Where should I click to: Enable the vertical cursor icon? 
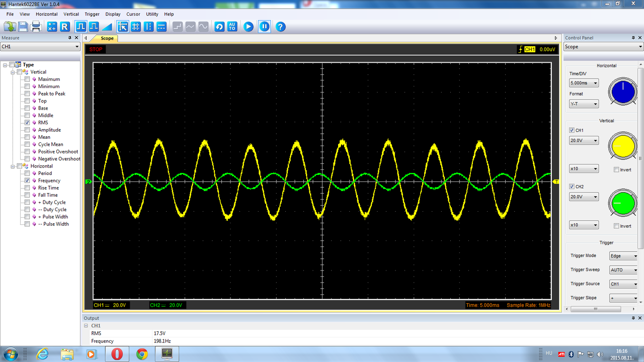click(148, 27)
